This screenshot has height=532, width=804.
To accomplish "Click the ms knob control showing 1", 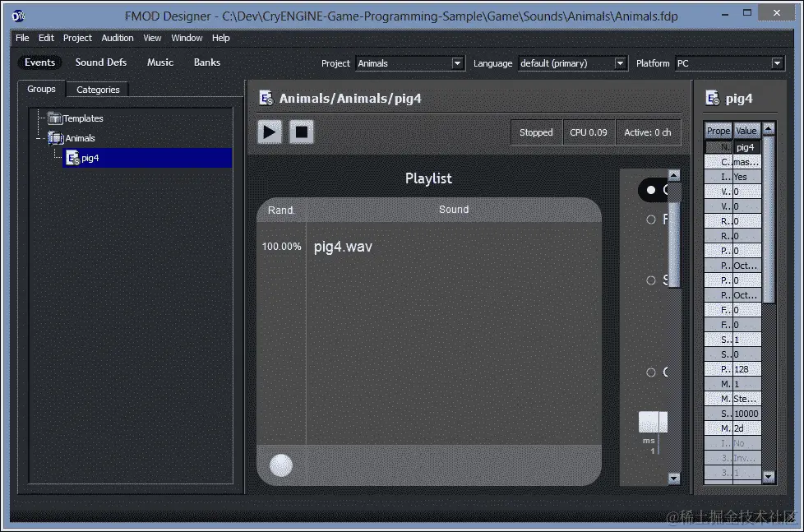I will click(x=653, y=422).
